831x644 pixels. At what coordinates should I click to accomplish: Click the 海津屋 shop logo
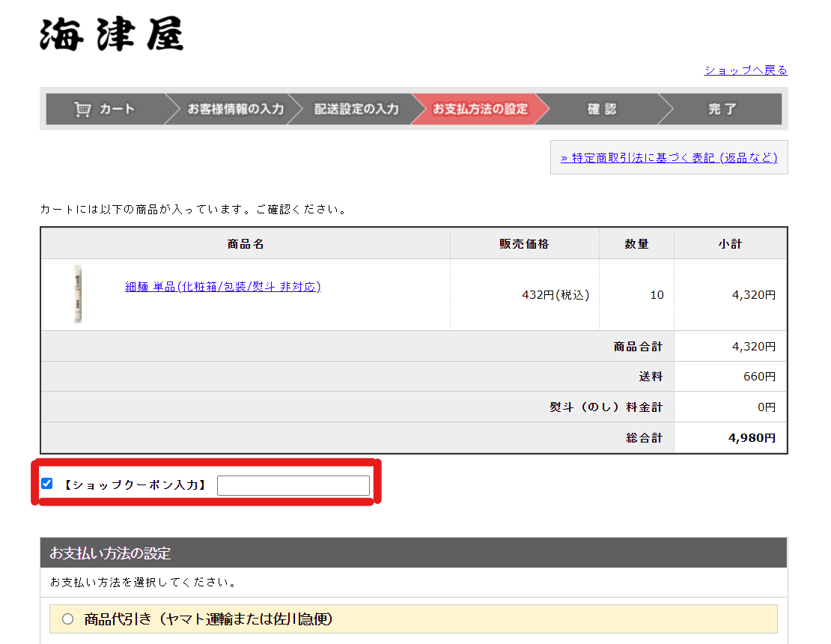coord(112,34)
